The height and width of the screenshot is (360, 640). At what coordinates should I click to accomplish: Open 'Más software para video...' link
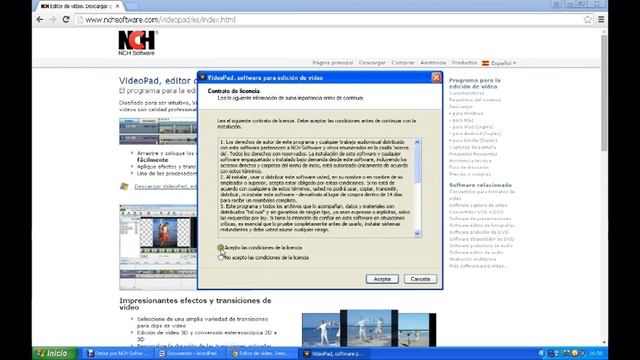pos(478,266)
